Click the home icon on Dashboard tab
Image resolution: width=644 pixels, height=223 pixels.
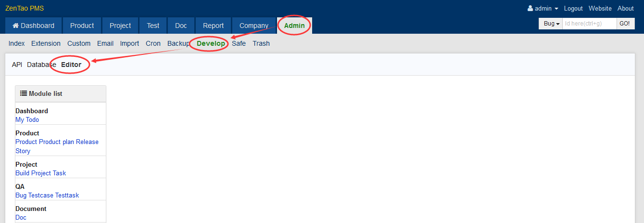click(15, 26)
